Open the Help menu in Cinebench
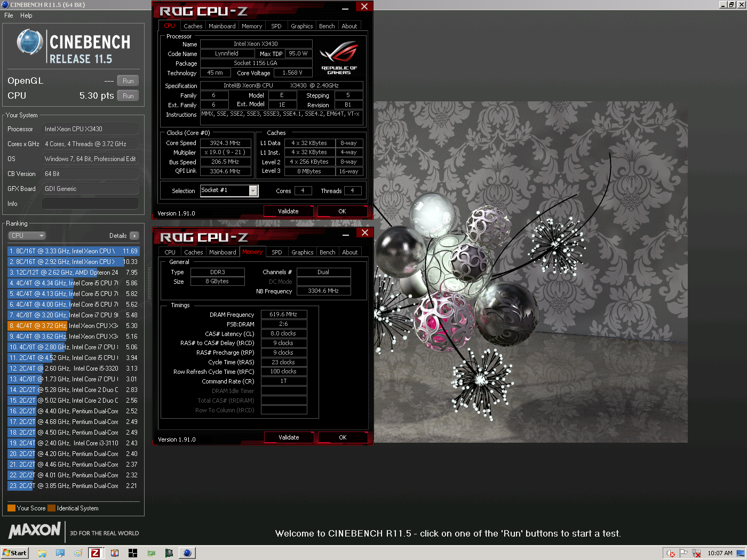747x560 pixels. pyautogui.click(x=26, y=15)
